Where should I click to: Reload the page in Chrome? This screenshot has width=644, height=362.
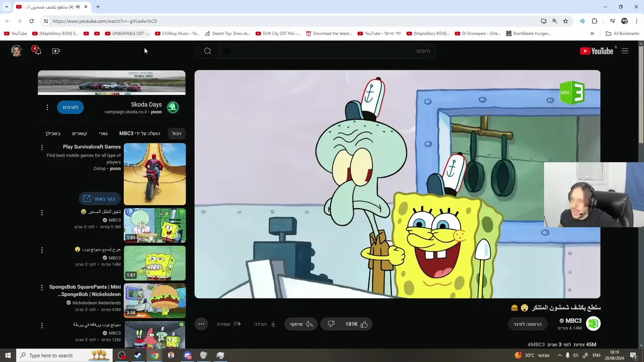[x=31, y=21]
